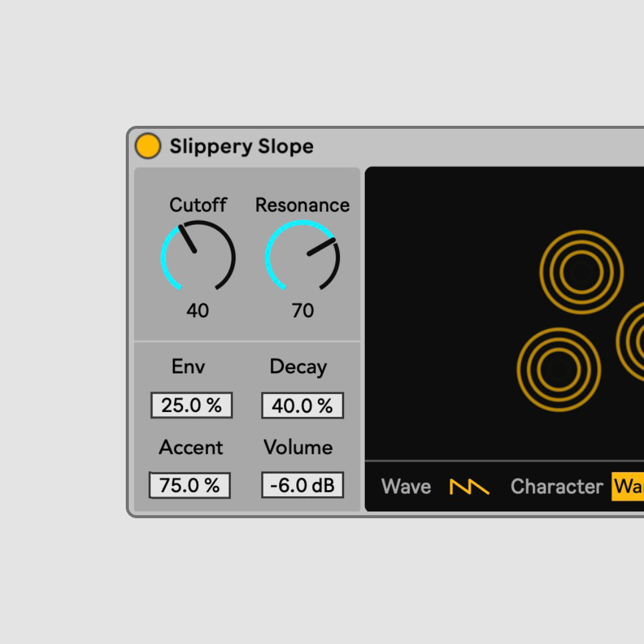Select the Character label in bottom bar
The image size is (644, 644).
click(556, 487)
